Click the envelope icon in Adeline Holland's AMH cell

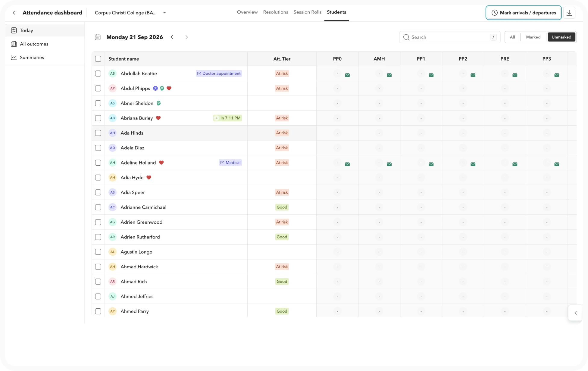(x=389, y=164)
